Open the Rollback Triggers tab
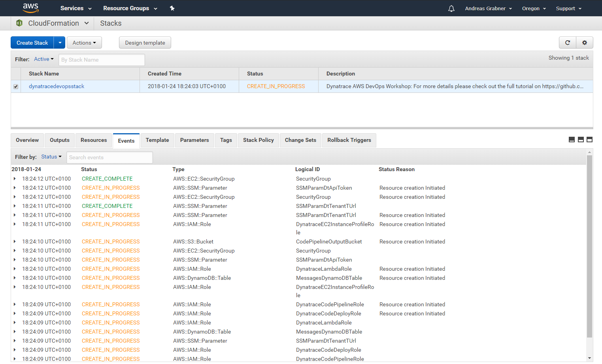Viewport: 602px width, 364px height. (x=349, y=140)
